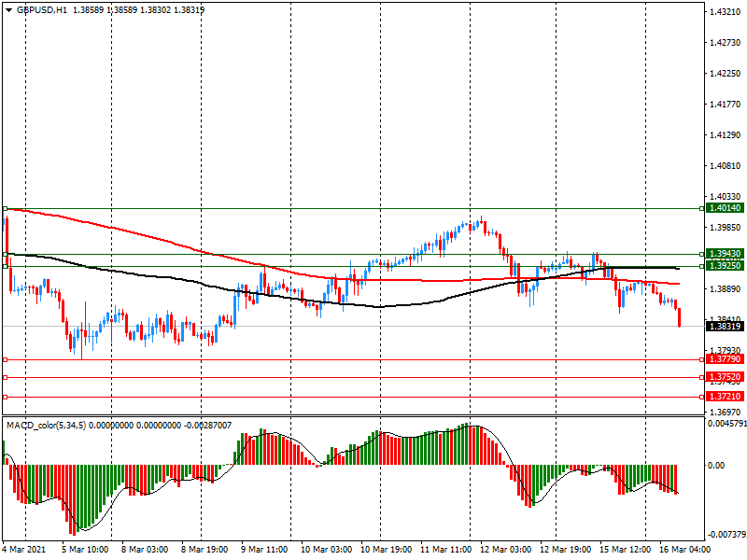Select the 1.39430 green level label
The width and height of the screenshot is (747, 560).
(726, 254)
